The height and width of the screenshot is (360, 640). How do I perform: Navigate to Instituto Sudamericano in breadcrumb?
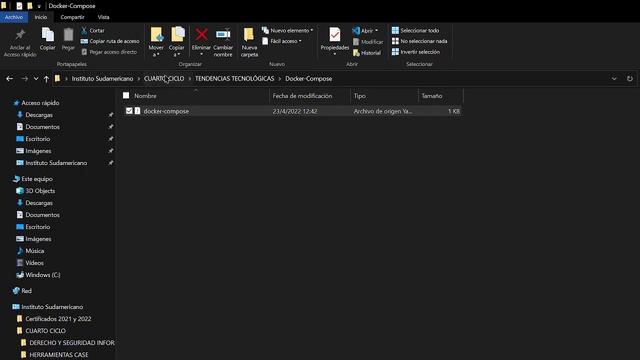click(x=102, y=79)
